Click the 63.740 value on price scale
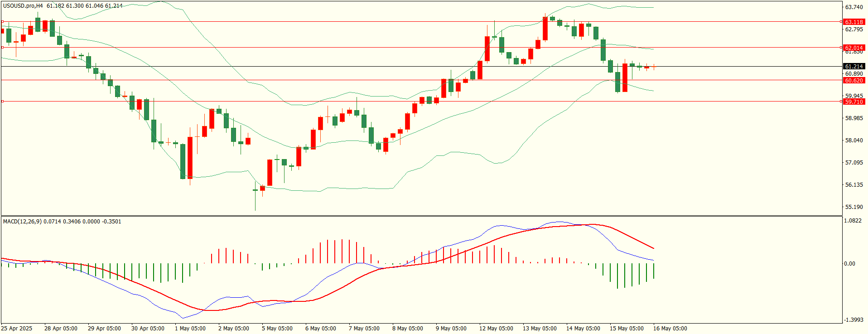Screen dimensions: 868x334 pyautogui.click(x=854, y=7)
